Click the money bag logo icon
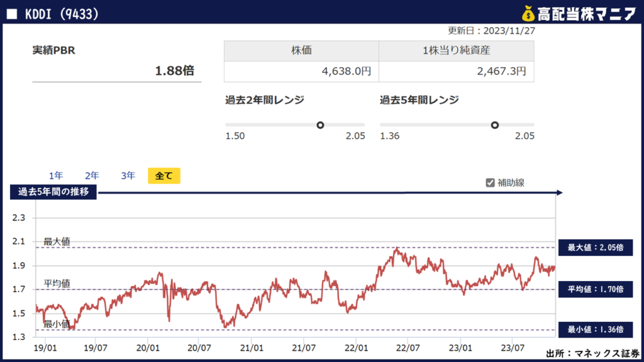This screenshot has width=644, height=362. pos(528,14)
